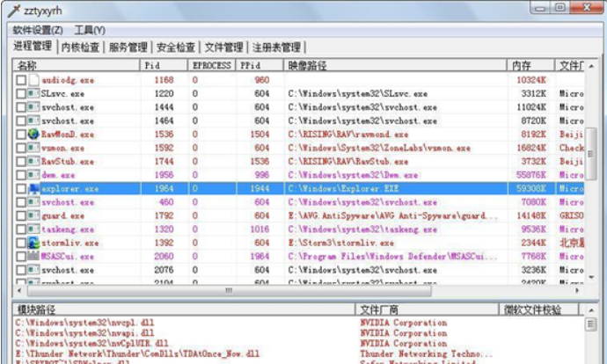Click the zztyxyrh title bar app icon

coord(14,11)
